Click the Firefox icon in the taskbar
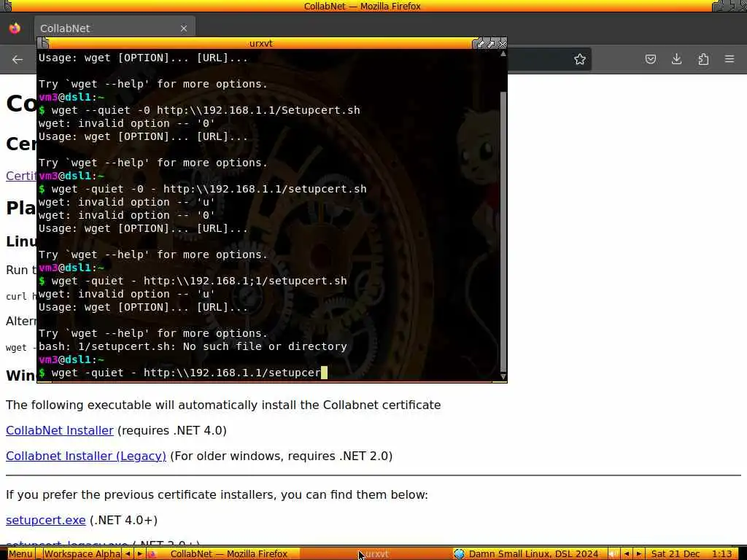The image size is (747, 560). [x=152, y=554]
